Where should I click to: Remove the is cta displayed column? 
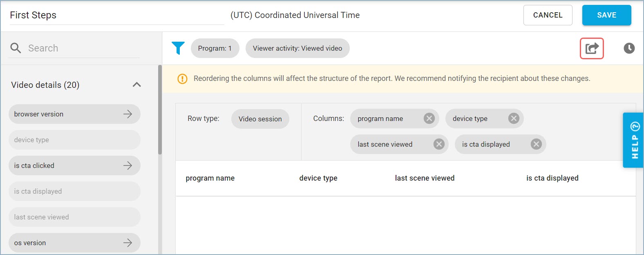pos(536,144)
